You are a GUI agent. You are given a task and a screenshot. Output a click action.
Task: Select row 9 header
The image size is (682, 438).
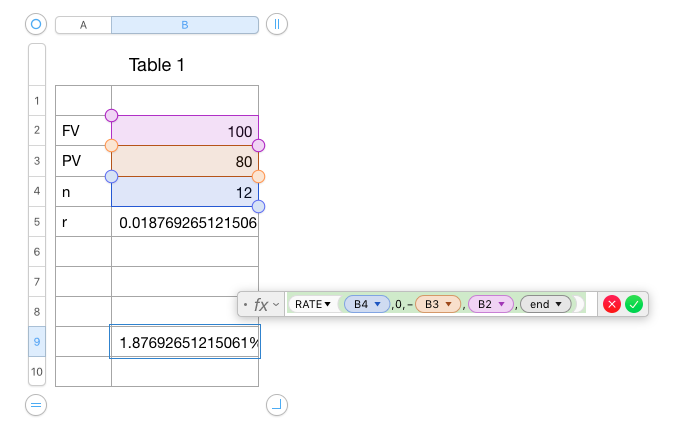click(x=37, y=341)
